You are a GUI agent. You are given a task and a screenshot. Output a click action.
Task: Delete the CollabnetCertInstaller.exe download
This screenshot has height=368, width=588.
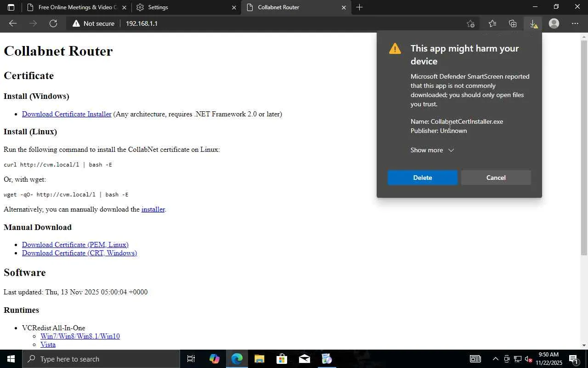point(423,178)
